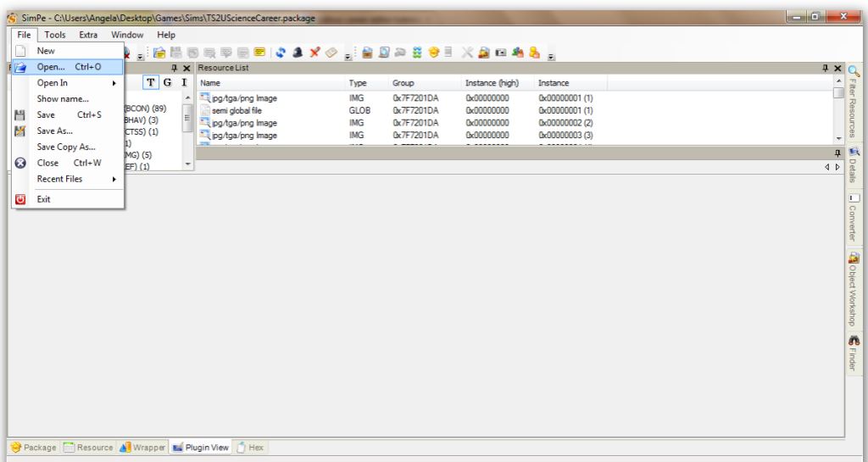
Task: Switch to the Resource tab
Action: 88,447
